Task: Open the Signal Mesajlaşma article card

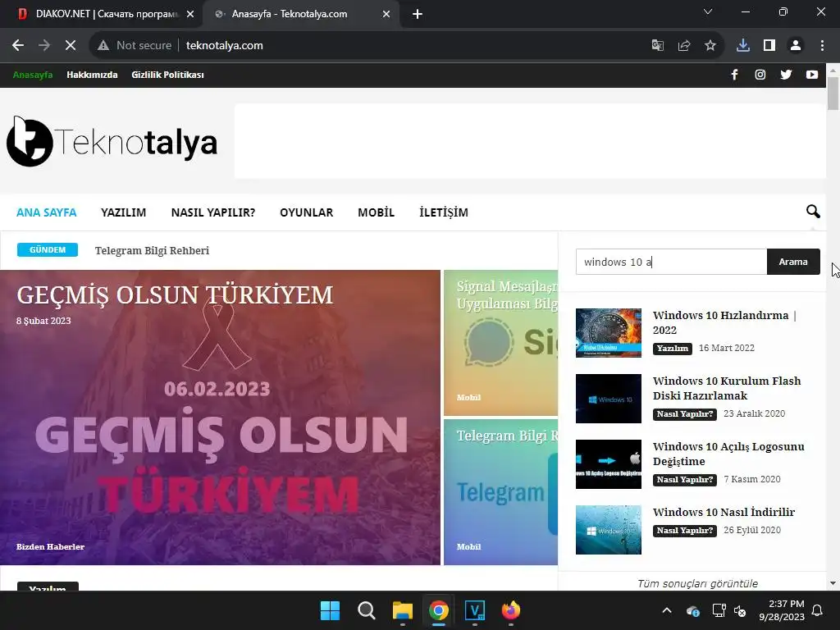Action: tap(501, 343)
